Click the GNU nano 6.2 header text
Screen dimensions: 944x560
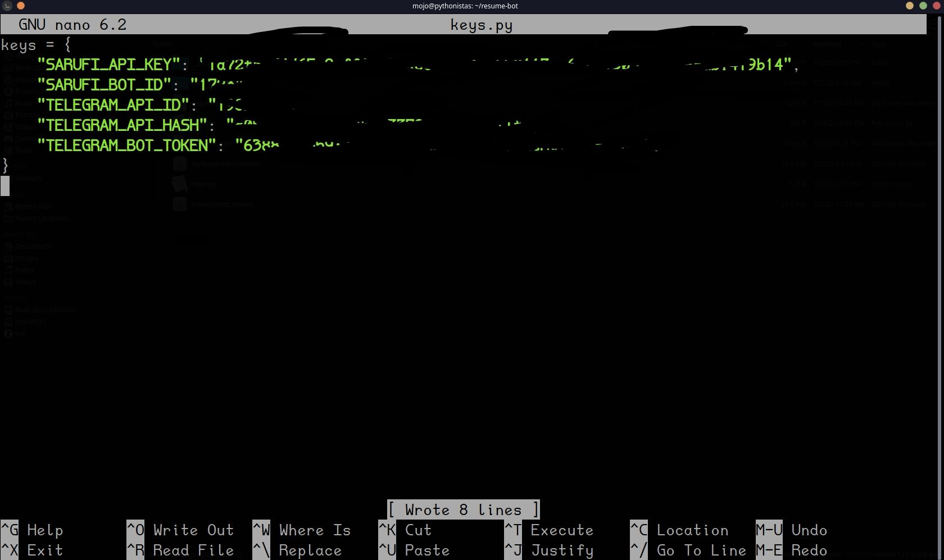tap(72, 25)
